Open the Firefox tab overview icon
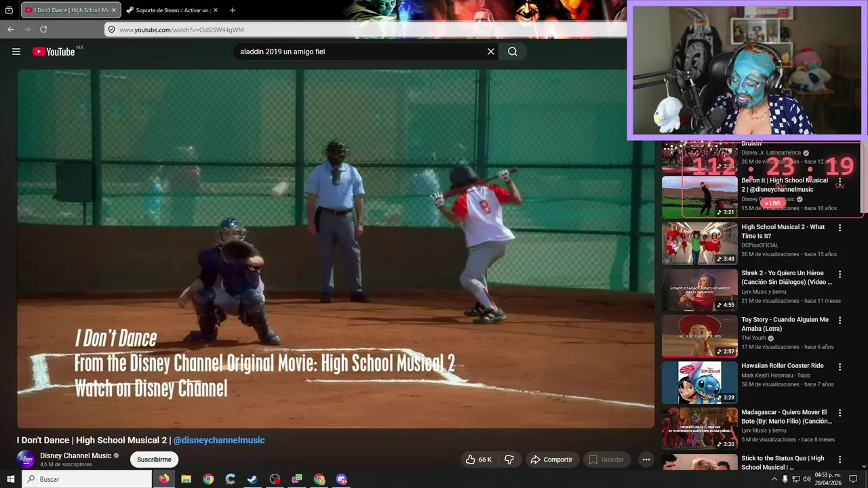Viewport: 868px width, 488px height. (9, 10)
